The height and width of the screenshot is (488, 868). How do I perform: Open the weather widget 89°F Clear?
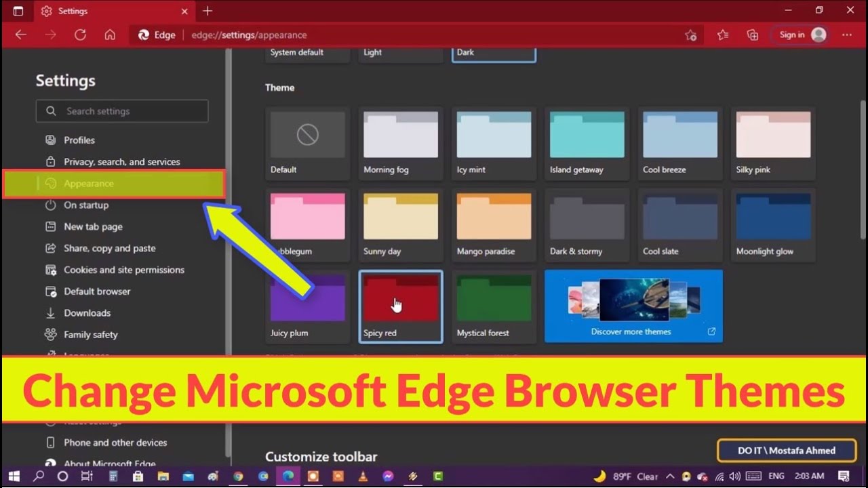click(x=625, y=476)
